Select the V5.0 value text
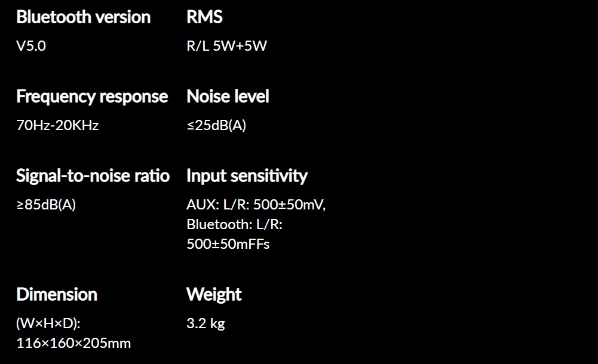The width and height of the screenshot is (598, 364). coord(31,46)
